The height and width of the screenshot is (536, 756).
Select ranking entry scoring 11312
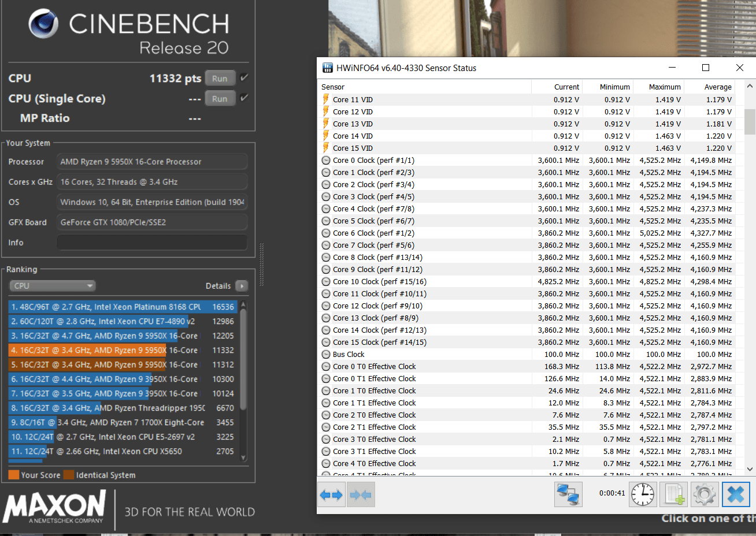tap(123, 364)
